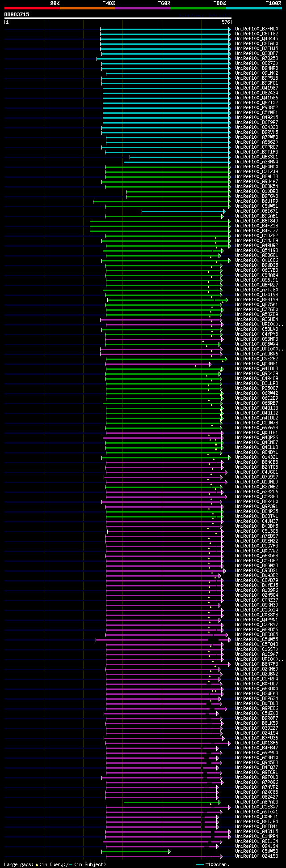The height and width of the screenshot is (868, 286).
Task: Select the UniRef100_P93852 label
Action: point(257,108)
